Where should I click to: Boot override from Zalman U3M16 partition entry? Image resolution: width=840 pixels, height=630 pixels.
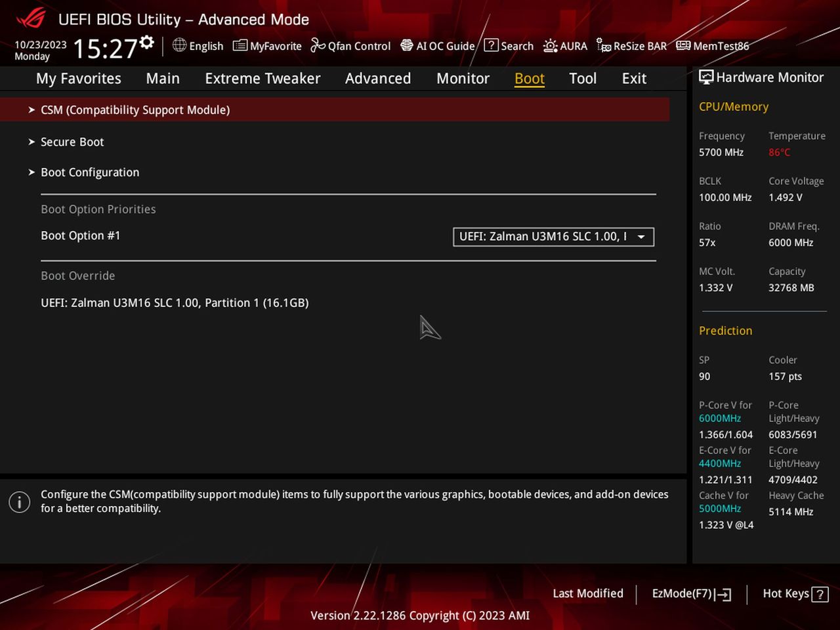(175, 303)
